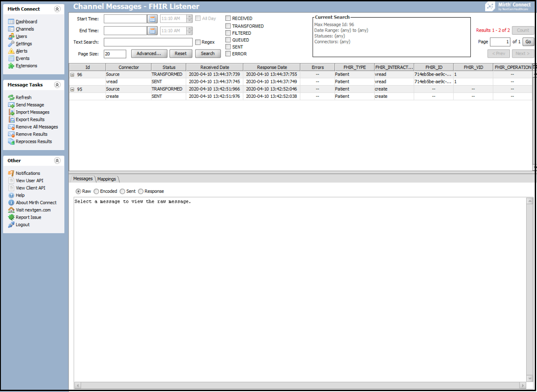Screen dimensions: 537x392
Task: Sort by Received Date column header
Action: point(215,68)
